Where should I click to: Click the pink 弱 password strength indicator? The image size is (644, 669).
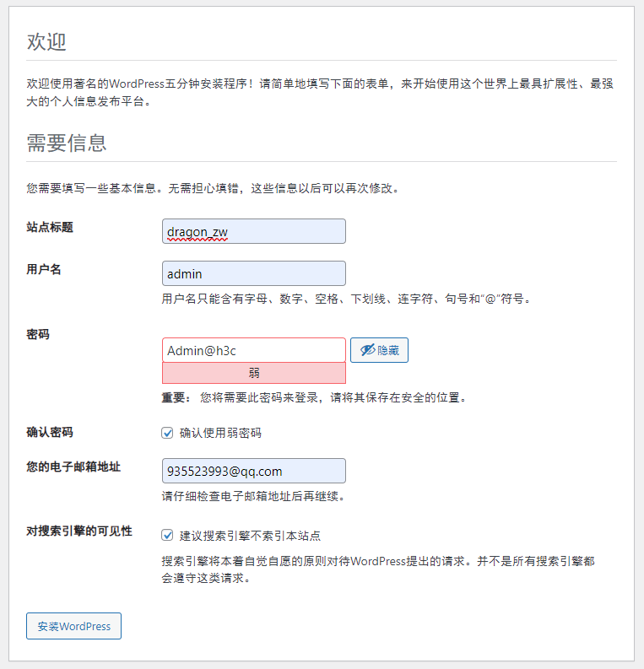(254, 374)
